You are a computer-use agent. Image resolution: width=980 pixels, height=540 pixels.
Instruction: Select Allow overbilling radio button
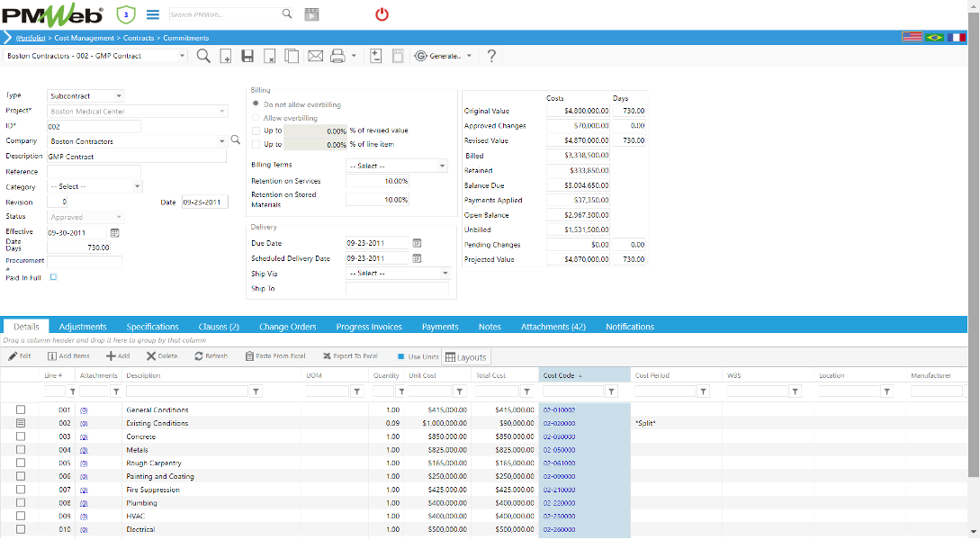pos(256,118)
